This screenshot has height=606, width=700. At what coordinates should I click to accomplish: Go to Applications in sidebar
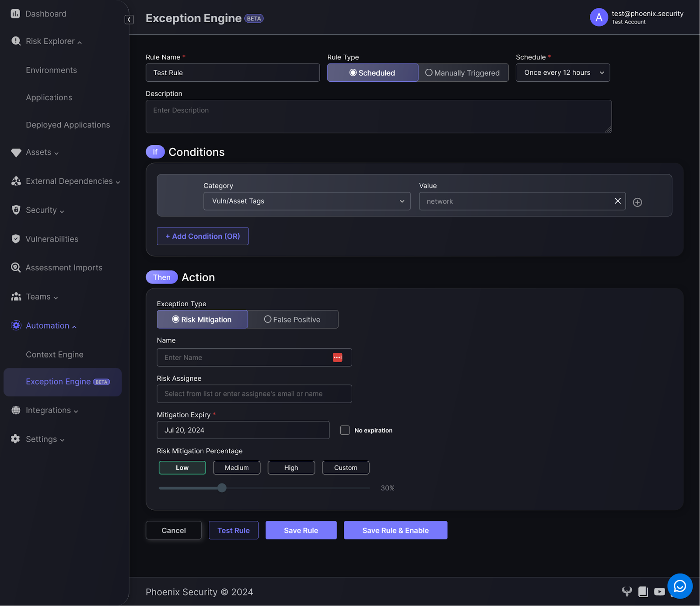coord(49,98)
